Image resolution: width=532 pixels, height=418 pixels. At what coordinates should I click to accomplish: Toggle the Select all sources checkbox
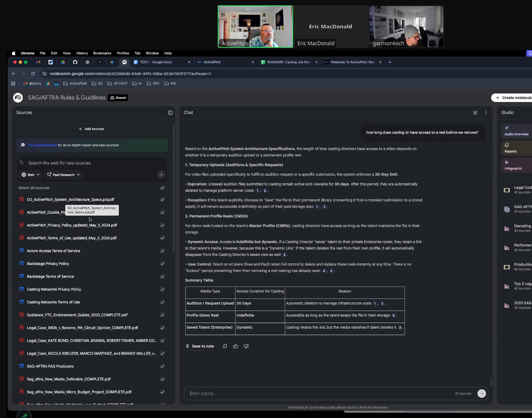pyautogui.click(x=162, y=188)
